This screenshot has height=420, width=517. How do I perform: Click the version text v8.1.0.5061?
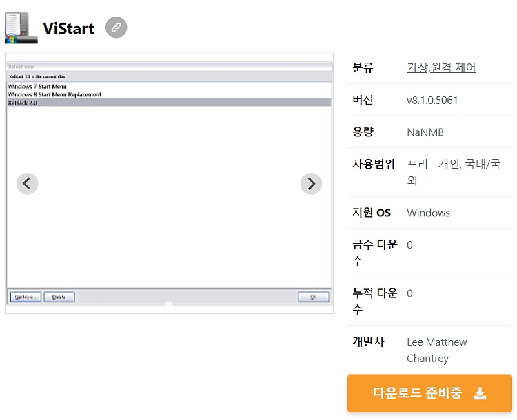pyautogui.click(x=432, y=100)
